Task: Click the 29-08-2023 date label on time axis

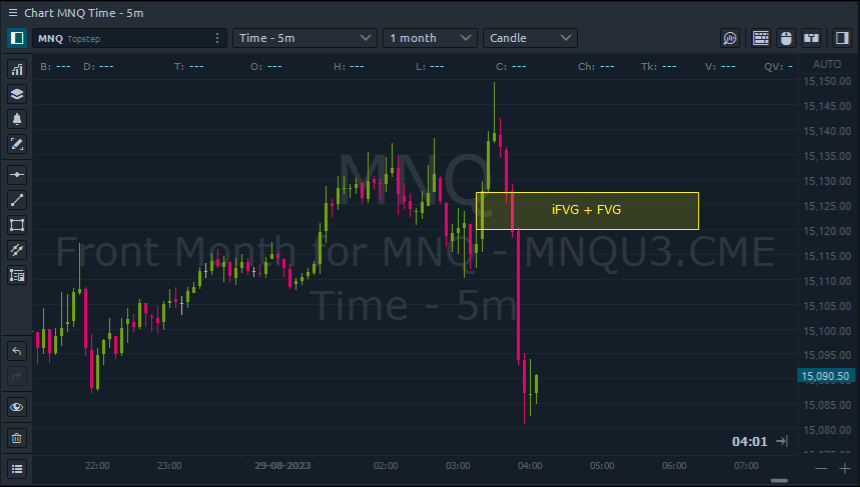Action: [x=282, y=466]
